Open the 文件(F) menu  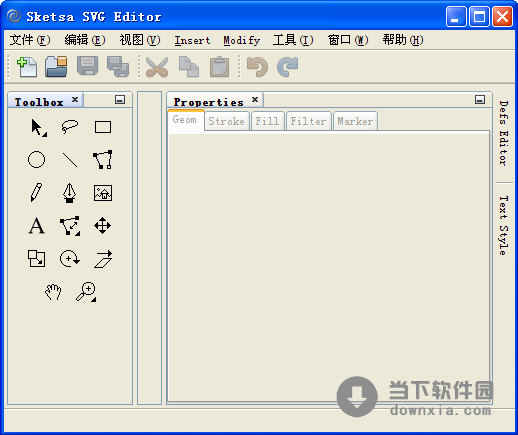(30, 40)
